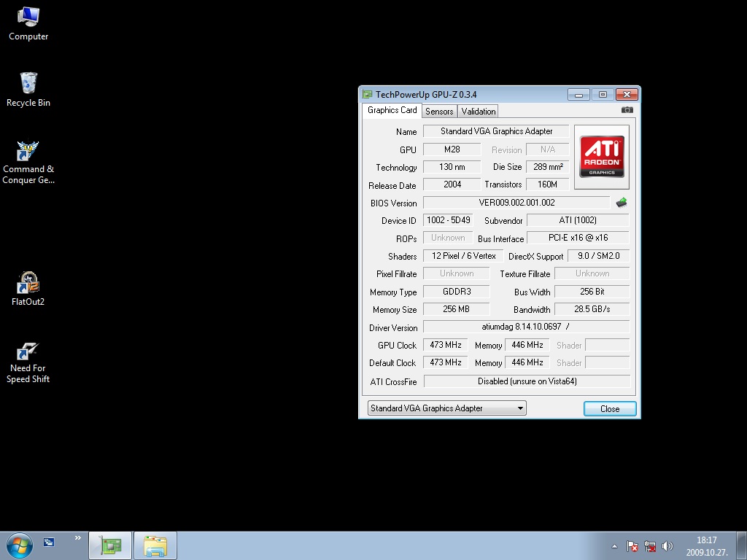
Task: Switch to the Sensors tab
Action: point(439,112)
